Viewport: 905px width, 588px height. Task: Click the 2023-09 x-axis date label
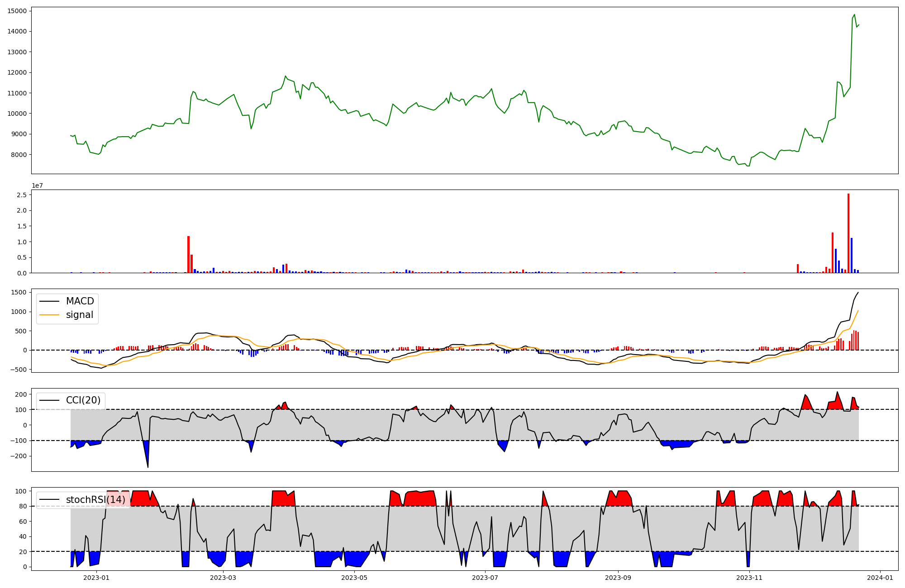(x=618, y=578)
